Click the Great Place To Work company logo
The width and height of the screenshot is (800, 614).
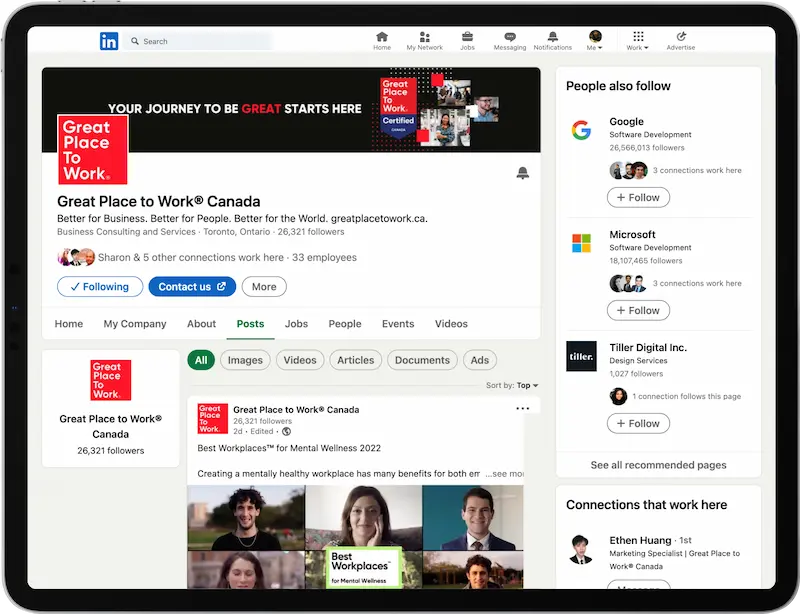[92, 149]
